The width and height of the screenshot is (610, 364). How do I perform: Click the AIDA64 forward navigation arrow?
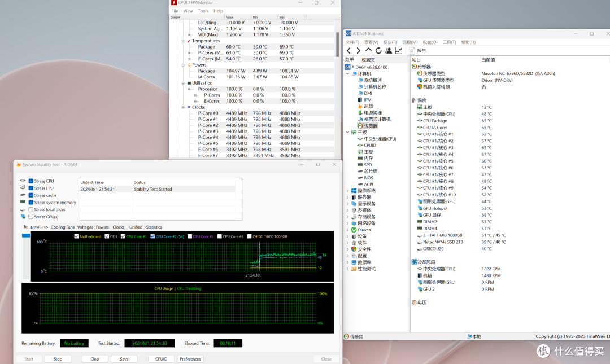pos(358,51)
